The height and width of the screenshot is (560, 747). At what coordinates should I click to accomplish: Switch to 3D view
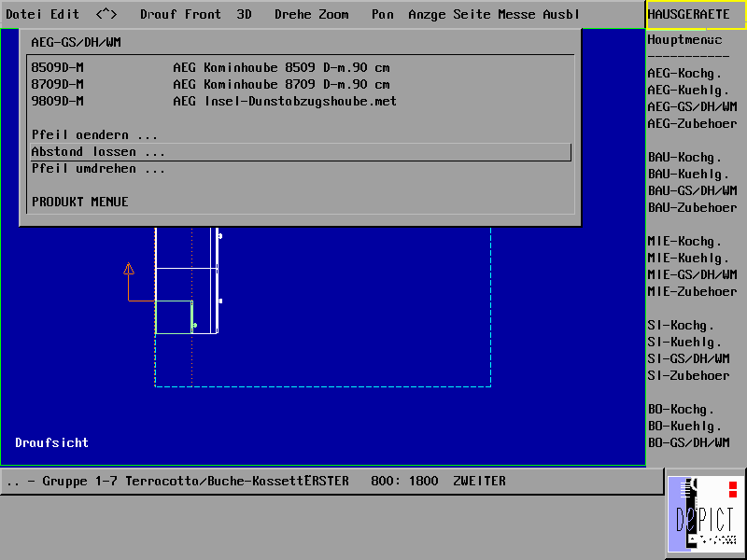click(x=244, y=14)
